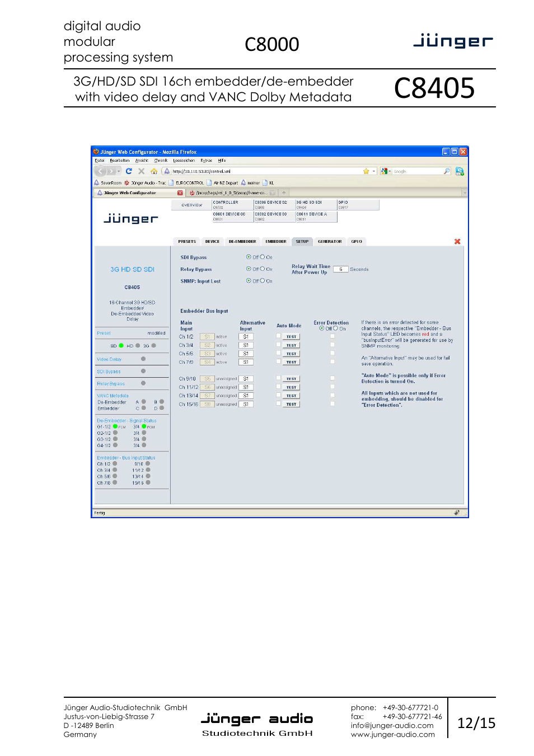
Task: Open a new tab with the plus icon
Action: [284, 192]
